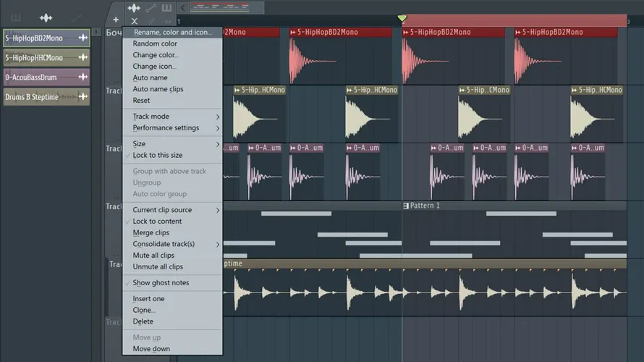Select the first 5-Hip..HCMono clip header
This screenshot has width=644, height=362.
pyautogui.click(x=260, y=90)
